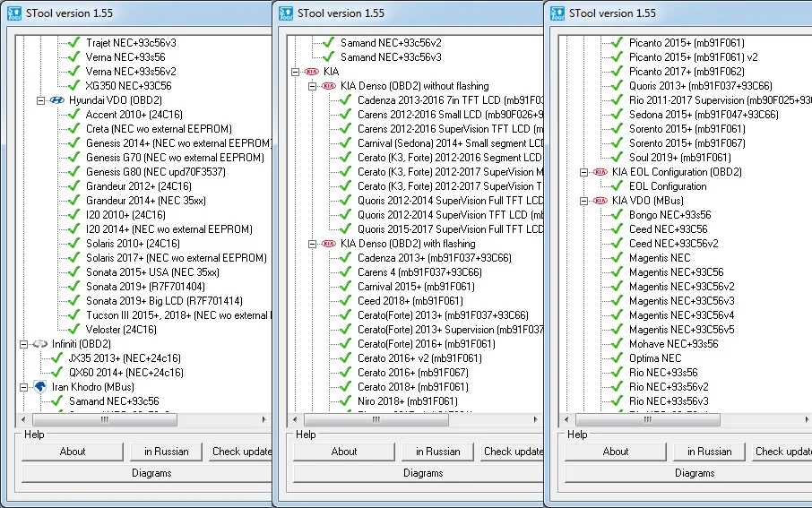Screen dimensions: 812x508
Task: Select Solaris 2010+ (24C16) entry
Action: (x=133, y=244)
